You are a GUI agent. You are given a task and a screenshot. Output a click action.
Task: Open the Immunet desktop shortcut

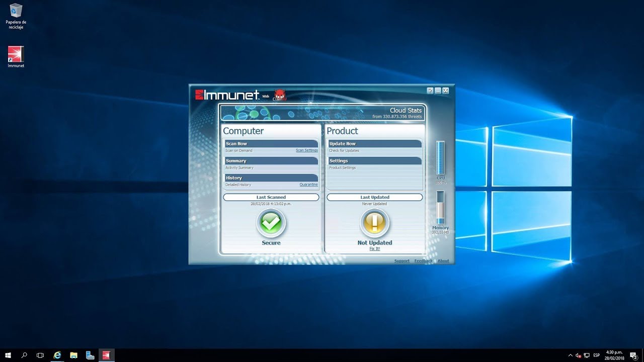tap(16, 57)
